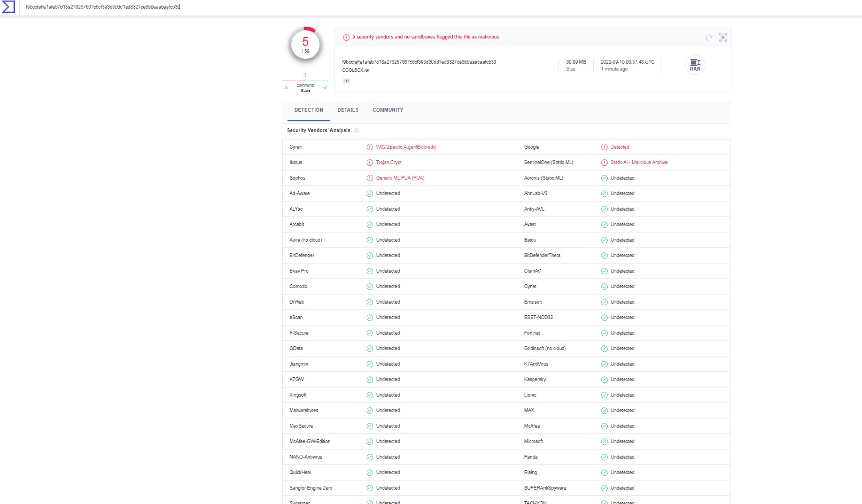Click the BitDefenderTheta vendor name

tap(542, 255)
